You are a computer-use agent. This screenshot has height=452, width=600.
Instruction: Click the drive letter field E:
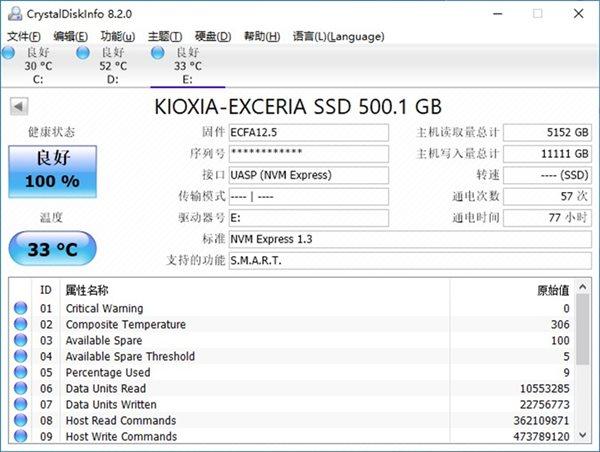tap(309, 218)
